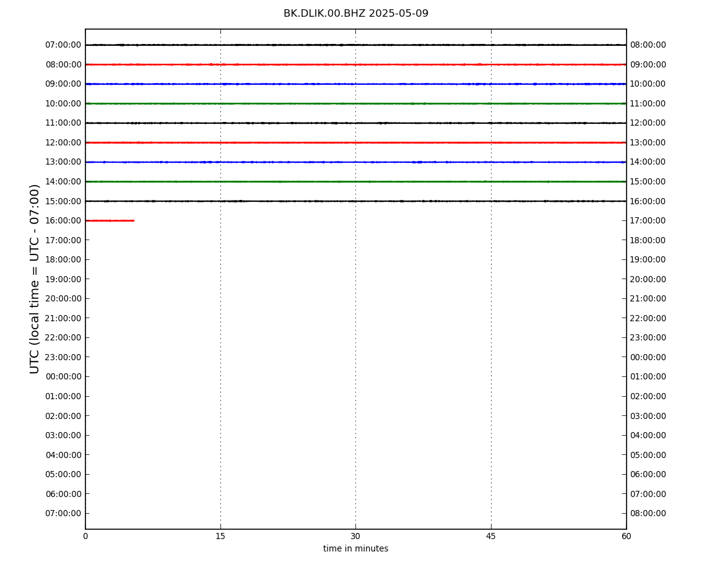Screen dimensions: 712x588
Task: Select the left-axis time label 04:00:00
Action: (x=63, y=455)
